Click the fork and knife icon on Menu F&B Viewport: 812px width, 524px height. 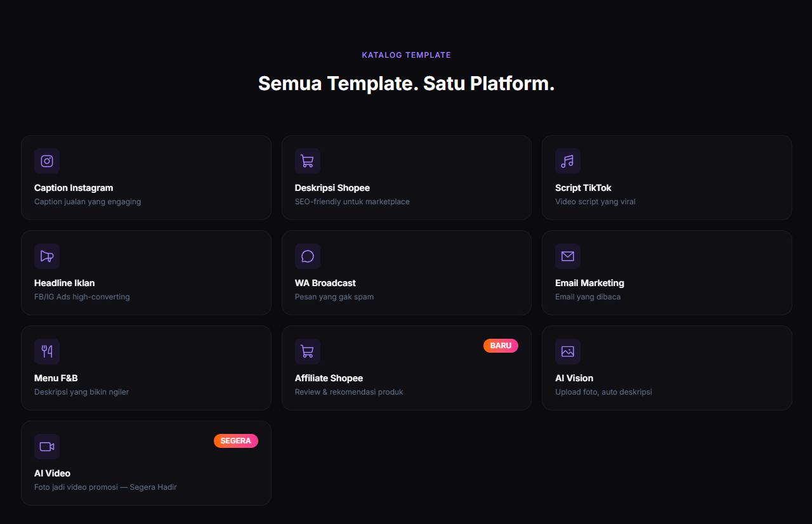pyautogui.click(x=47, y=351)
